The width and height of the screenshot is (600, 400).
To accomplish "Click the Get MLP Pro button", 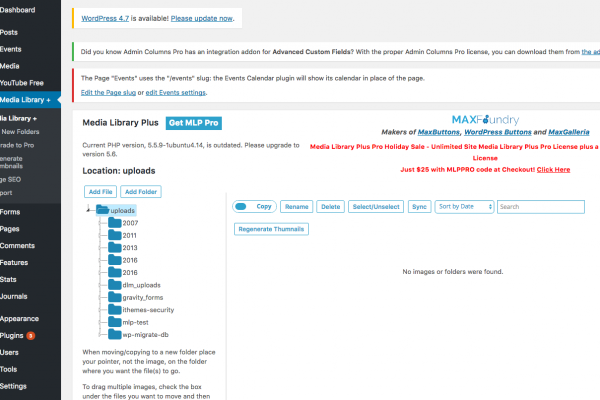I will tap(193, 123).
